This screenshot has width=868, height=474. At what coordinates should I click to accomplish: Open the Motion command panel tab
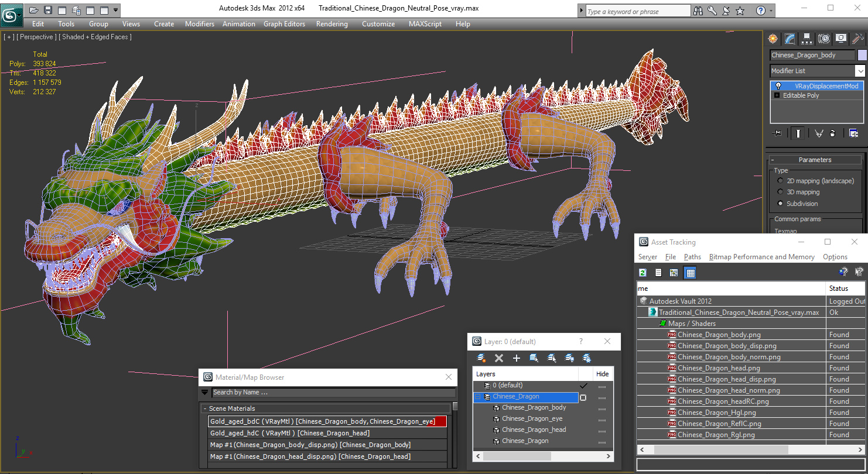click(x=824, y=39)
